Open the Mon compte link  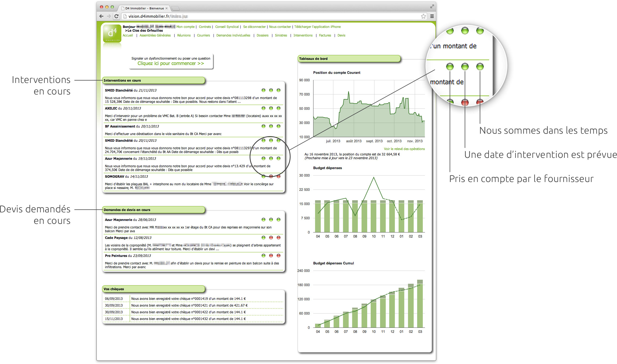[x=185, y=27]
